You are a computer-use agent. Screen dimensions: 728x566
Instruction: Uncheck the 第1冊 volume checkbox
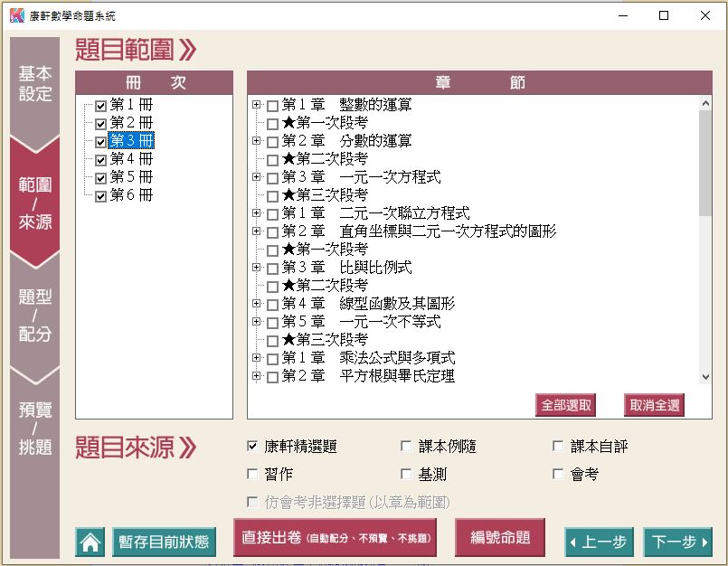click(100, 106)
